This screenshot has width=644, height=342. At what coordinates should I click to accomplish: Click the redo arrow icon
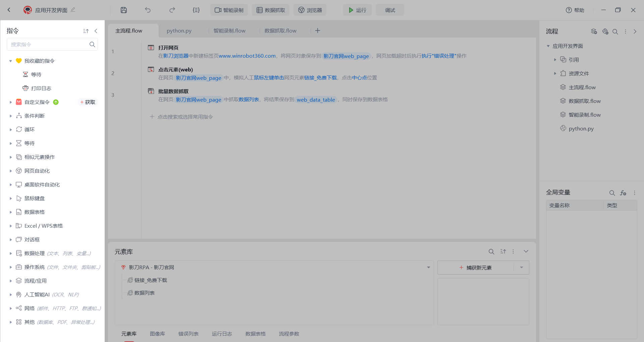(x=172, y=10)
